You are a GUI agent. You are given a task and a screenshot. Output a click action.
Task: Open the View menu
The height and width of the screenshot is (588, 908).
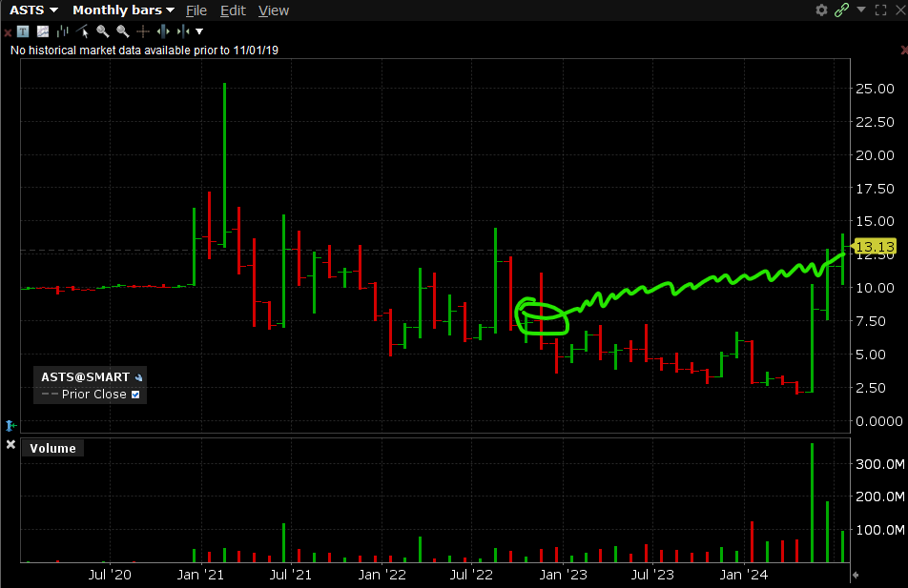[x=274, y=10]
